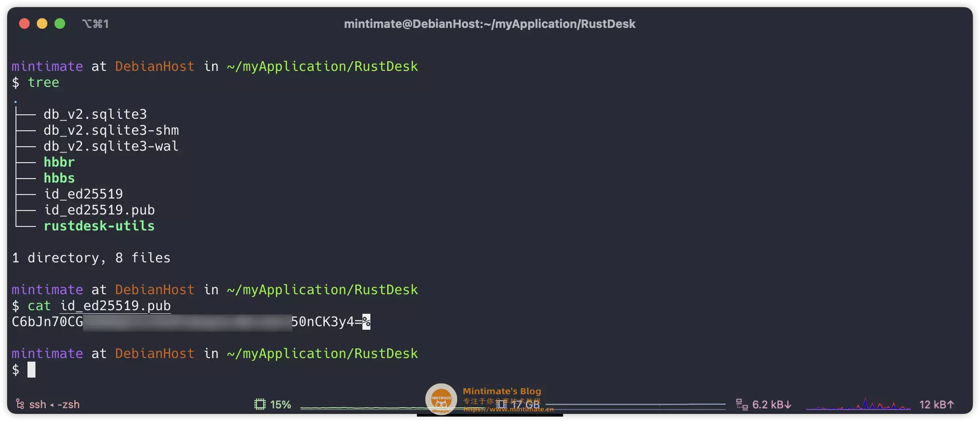Click the ⌥⌘1 tab shortcut indicator

[x=95, y=23]
